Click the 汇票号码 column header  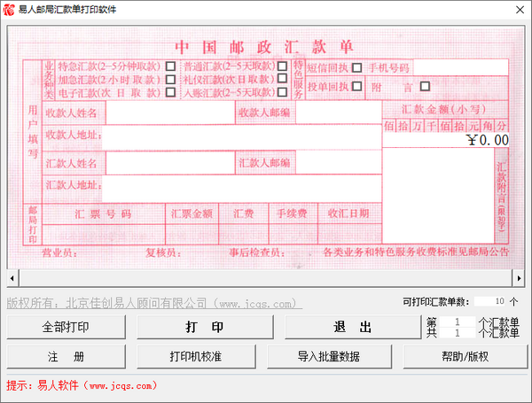click(103, 213)
